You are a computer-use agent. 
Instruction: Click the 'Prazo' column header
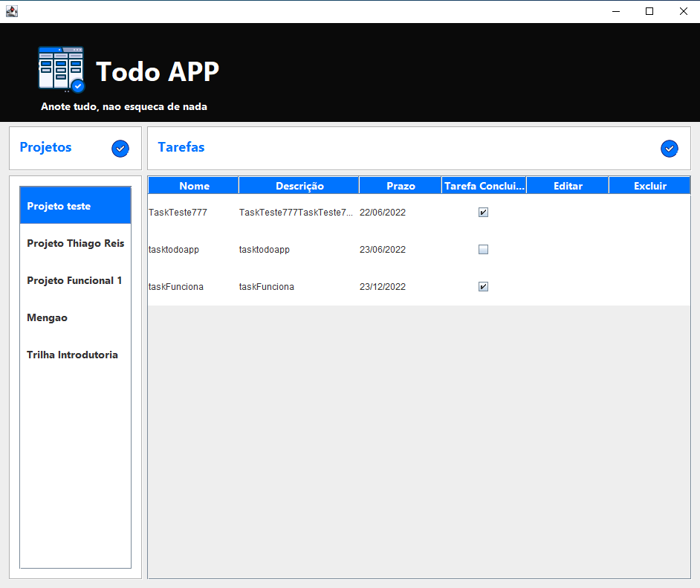pos(400,185)
